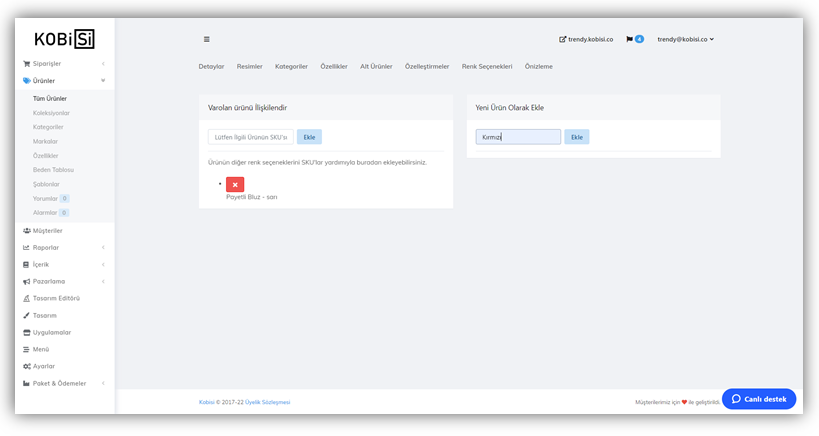Open Uygulamalar in the sidebar

[51, 332]
